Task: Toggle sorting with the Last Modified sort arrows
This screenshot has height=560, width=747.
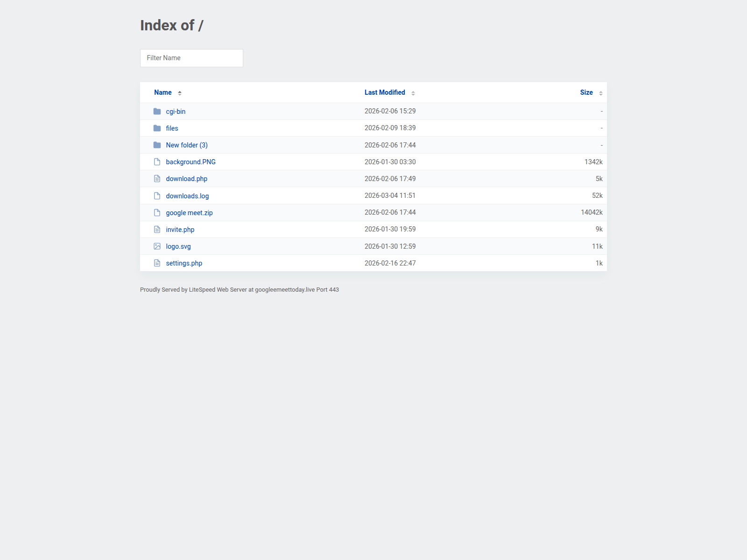Action: pos(413,92)
